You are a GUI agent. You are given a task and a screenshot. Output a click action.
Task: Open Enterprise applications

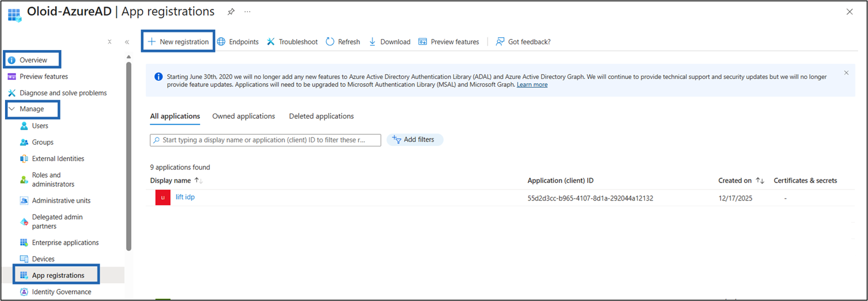[x=66, y=243]
